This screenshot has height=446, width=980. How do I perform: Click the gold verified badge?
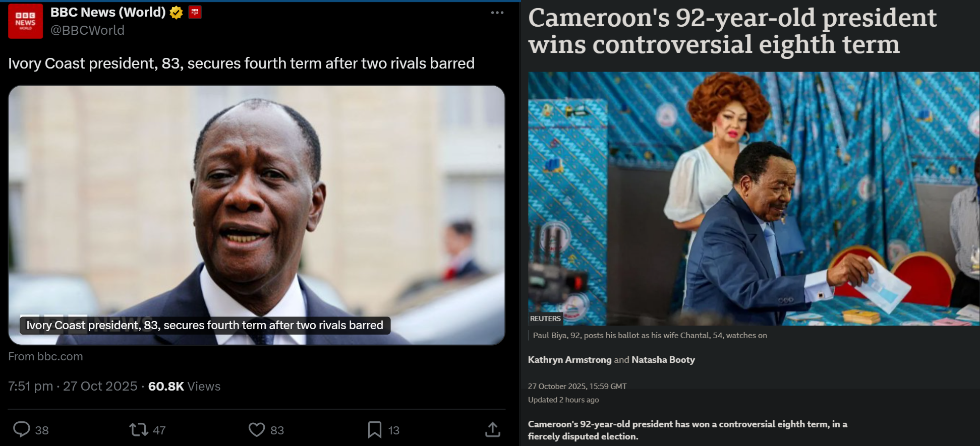(x=176, y=13)
